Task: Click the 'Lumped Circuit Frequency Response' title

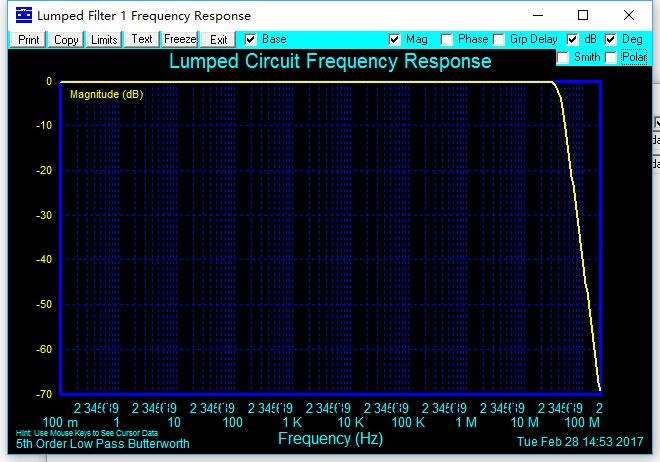Action: pos(330,61)
